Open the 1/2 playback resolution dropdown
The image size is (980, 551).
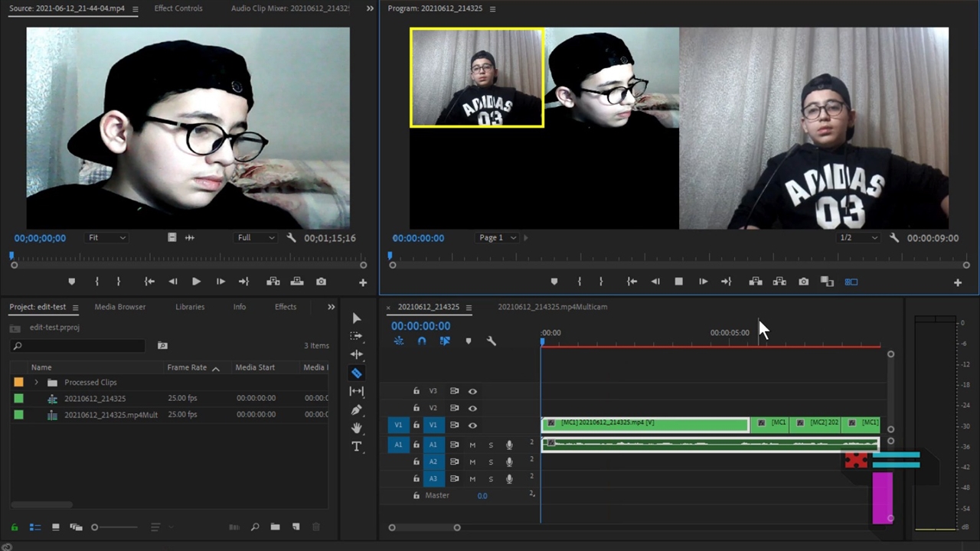(858, 238)
